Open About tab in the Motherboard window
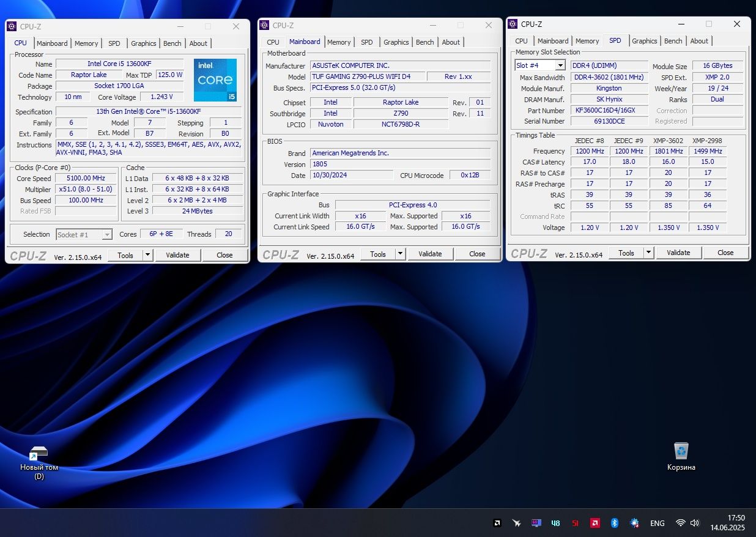Viewport: 756px width, 537px height. click(x=451, y=42)
